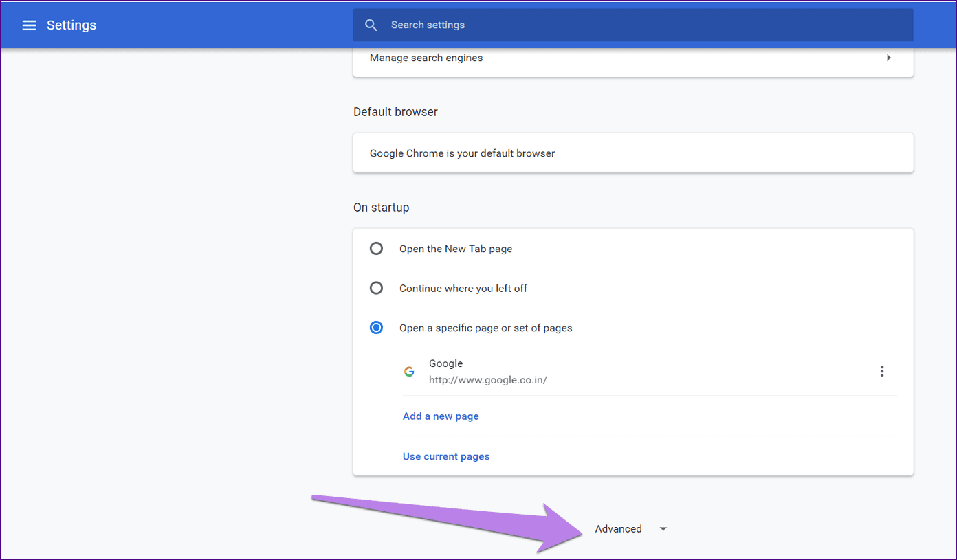Open the Google page three-dot menu

click(x=882, y=372)
